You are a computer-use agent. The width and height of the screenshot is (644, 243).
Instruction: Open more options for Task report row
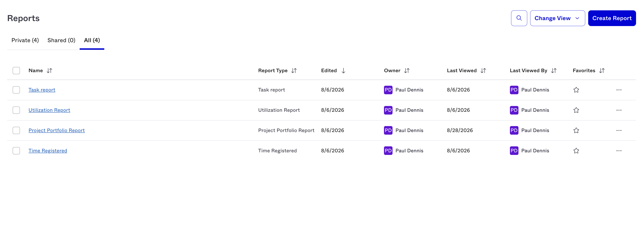[x=619, y=90]
